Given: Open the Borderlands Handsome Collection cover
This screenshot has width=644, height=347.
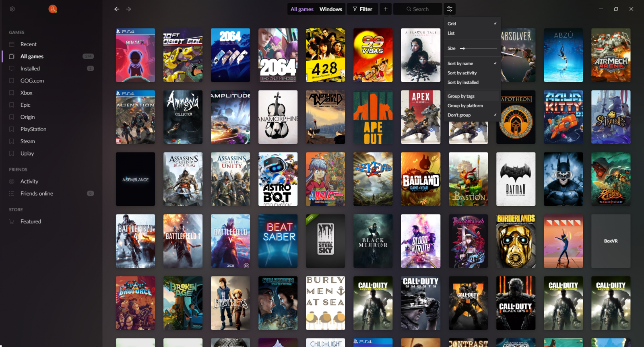Looking at the screenshot, I should tap(516, 241).
